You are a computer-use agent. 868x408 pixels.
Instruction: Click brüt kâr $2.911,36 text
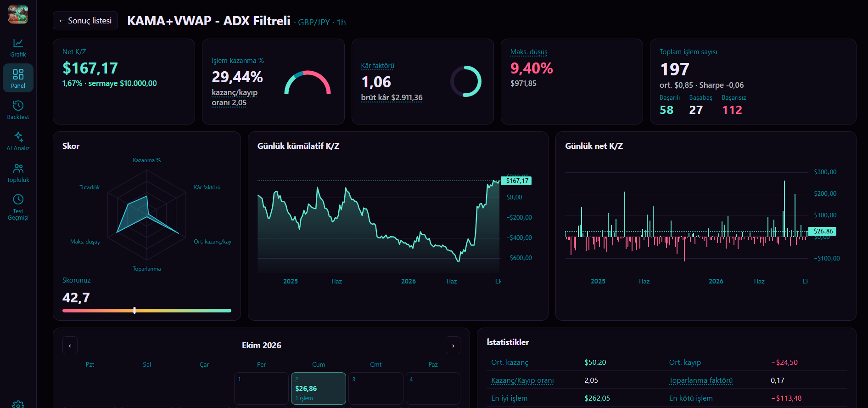(392, 97)
